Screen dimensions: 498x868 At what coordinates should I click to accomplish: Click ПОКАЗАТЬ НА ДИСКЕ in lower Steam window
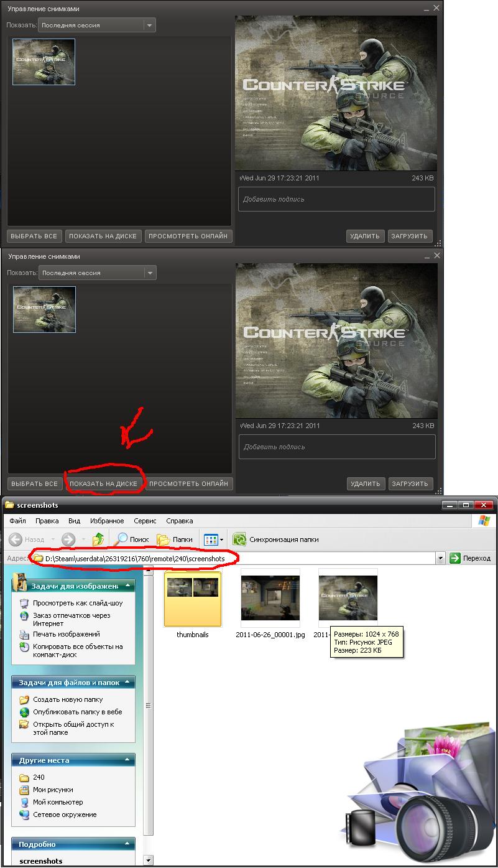pos(103,483)
